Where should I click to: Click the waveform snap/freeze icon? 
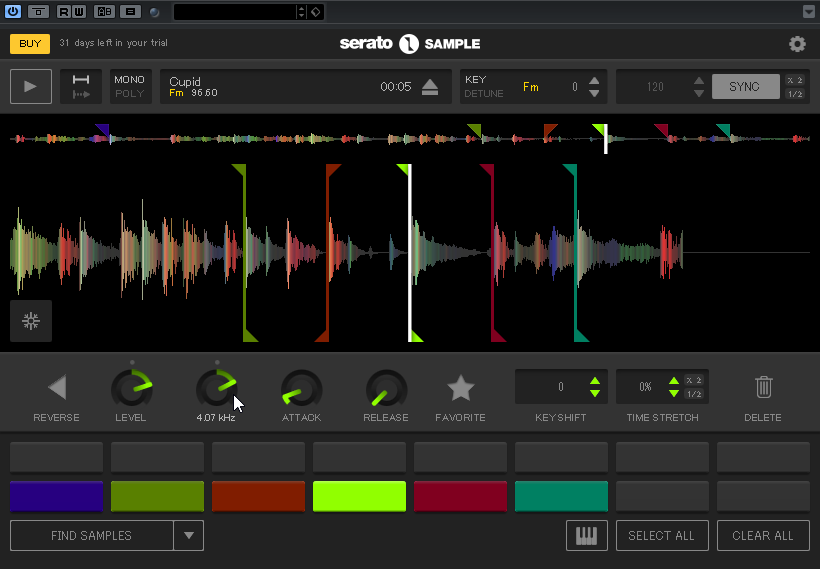[x=31, y=321]
